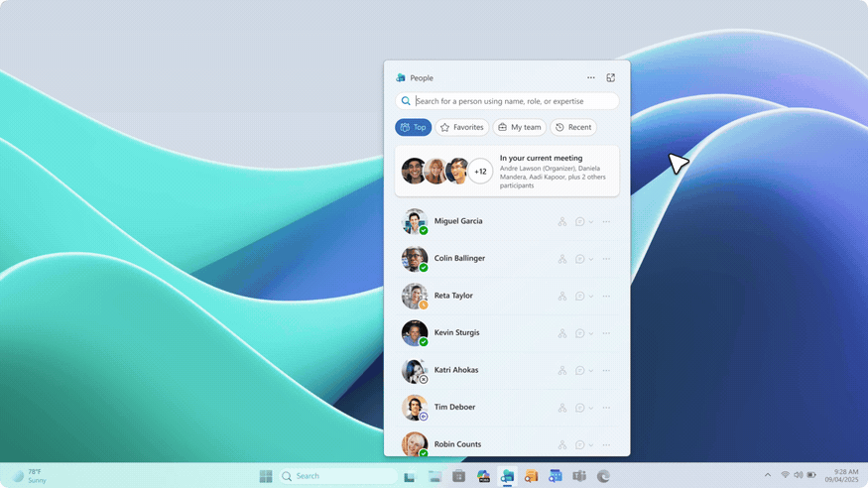The width and height of the screenshot is (868, 488).
Task: Select the name 'Robin Counts'
Action: 457,444
